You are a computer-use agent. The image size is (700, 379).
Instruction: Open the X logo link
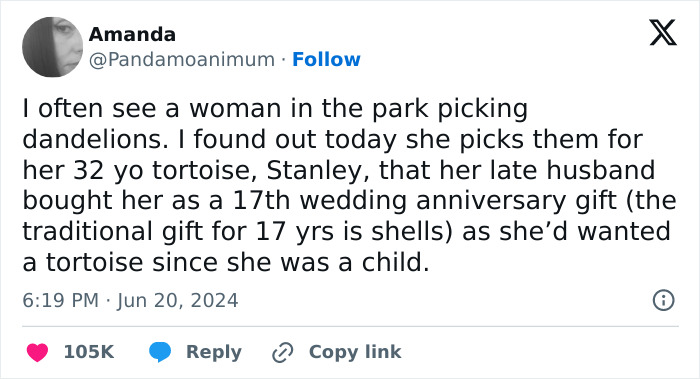click(x=663, y=33)
